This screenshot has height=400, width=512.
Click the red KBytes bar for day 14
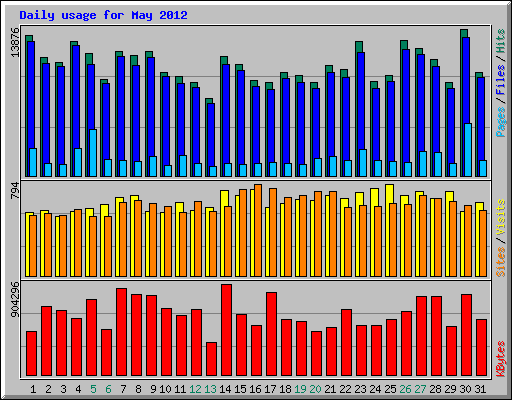pyautogui.click(x=226, y=330)
